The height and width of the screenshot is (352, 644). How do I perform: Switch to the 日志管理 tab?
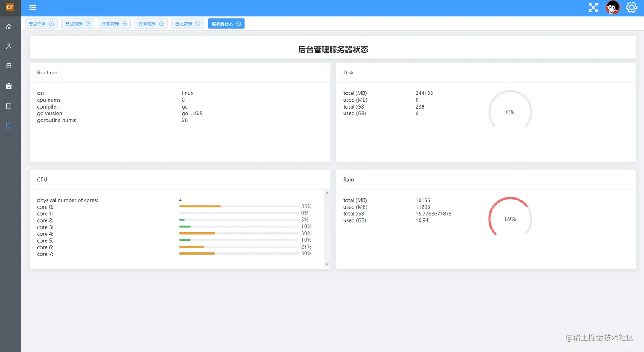[184, 24]
